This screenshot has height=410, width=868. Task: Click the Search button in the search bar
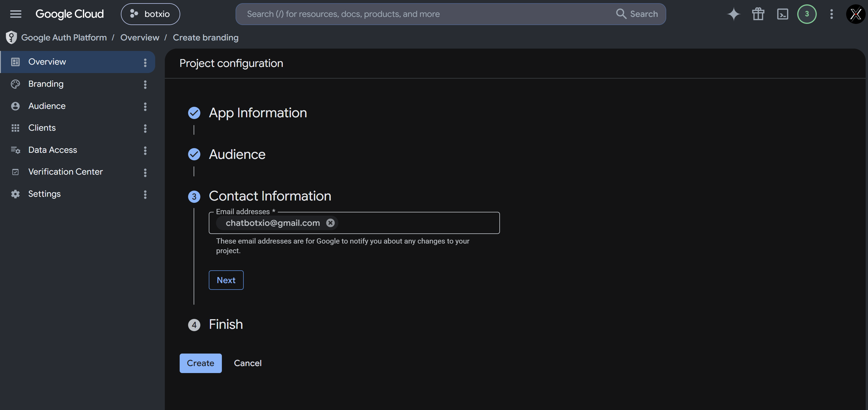tap(637, 14)
